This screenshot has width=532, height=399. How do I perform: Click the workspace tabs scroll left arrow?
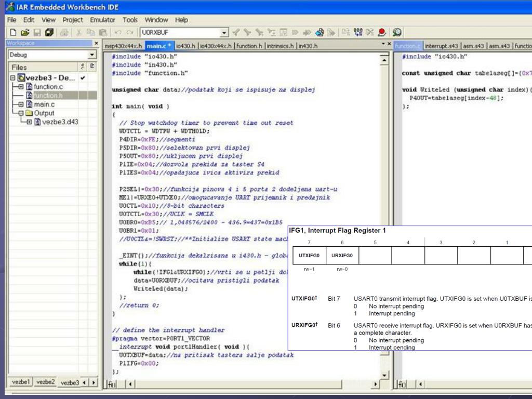tap(85, 382)
